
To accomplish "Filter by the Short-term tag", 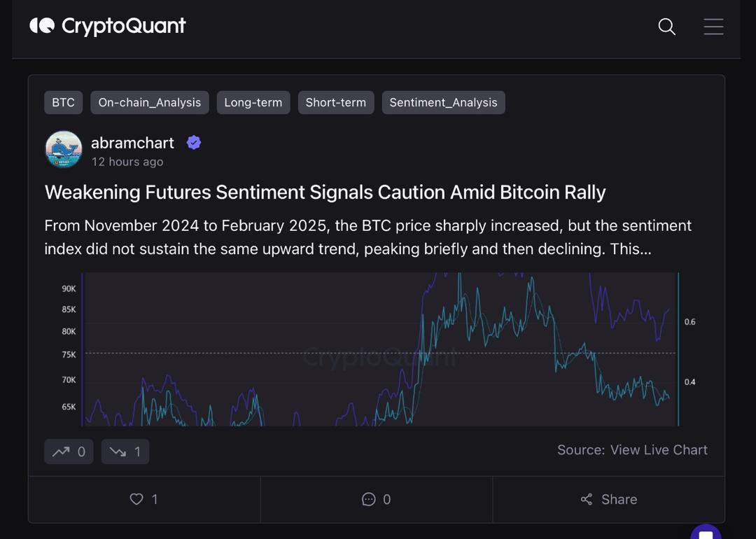I will 335,102.
